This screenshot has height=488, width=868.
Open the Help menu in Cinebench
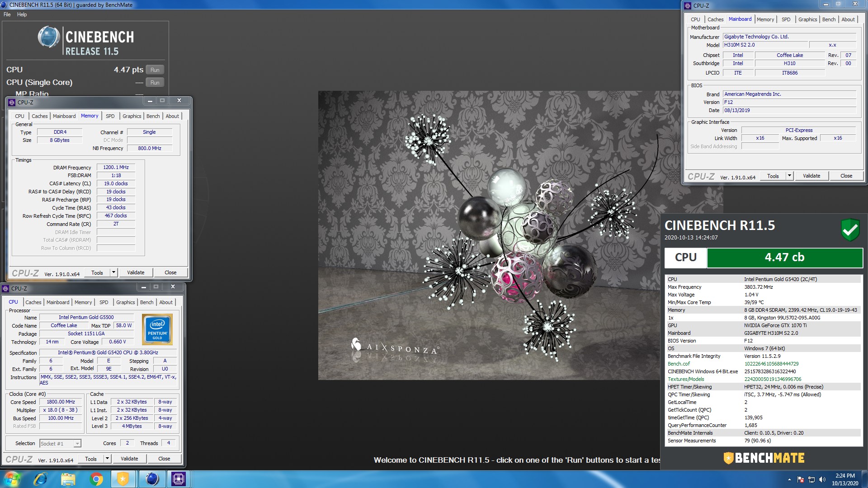22,14
